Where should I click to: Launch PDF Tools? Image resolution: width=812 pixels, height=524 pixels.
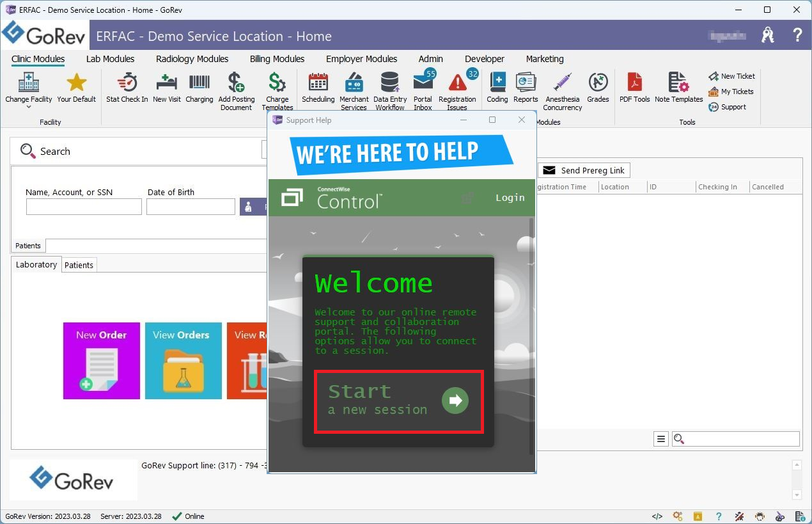coord(634,88)
